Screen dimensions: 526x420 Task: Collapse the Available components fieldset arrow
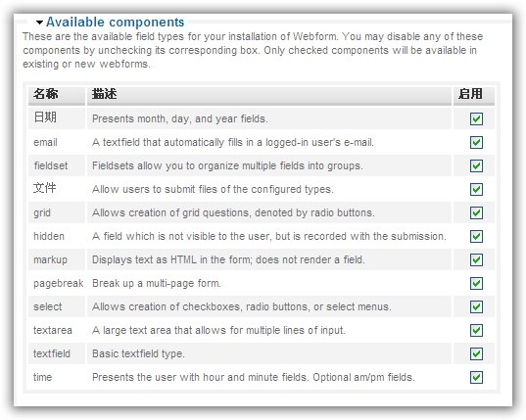[x=39, y=23]
